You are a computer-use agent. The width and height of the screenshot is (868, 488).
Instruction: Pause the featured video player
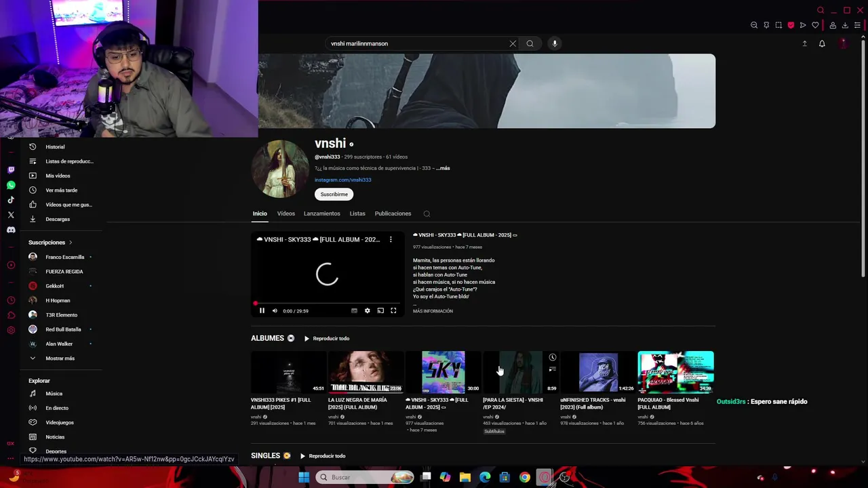pos(262,310)
